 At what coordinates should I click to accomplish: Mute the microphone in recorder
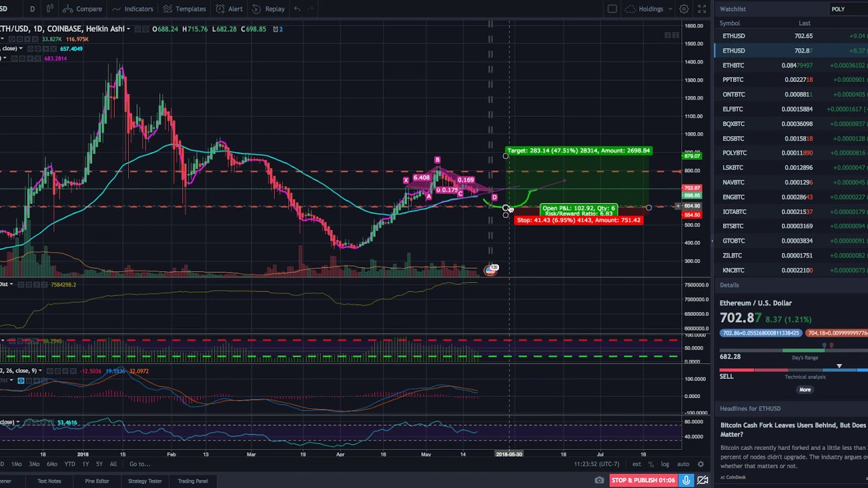686,481
